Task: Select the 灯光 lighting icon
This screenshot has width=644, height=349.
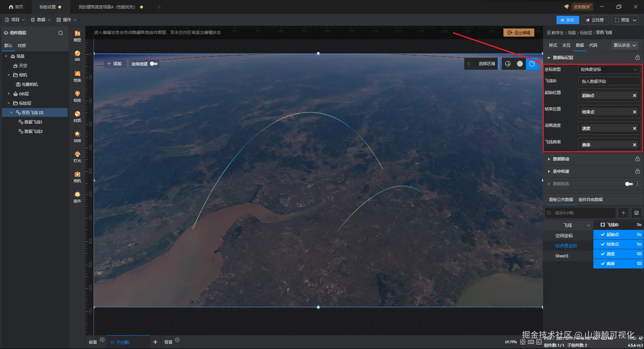Action: pyautogui.click(x=77, y=156)
